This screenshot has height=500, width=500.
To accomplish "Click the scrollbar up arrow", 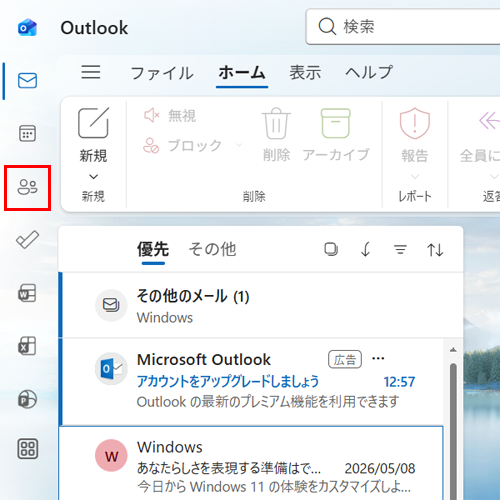I will tap(453, 350).
